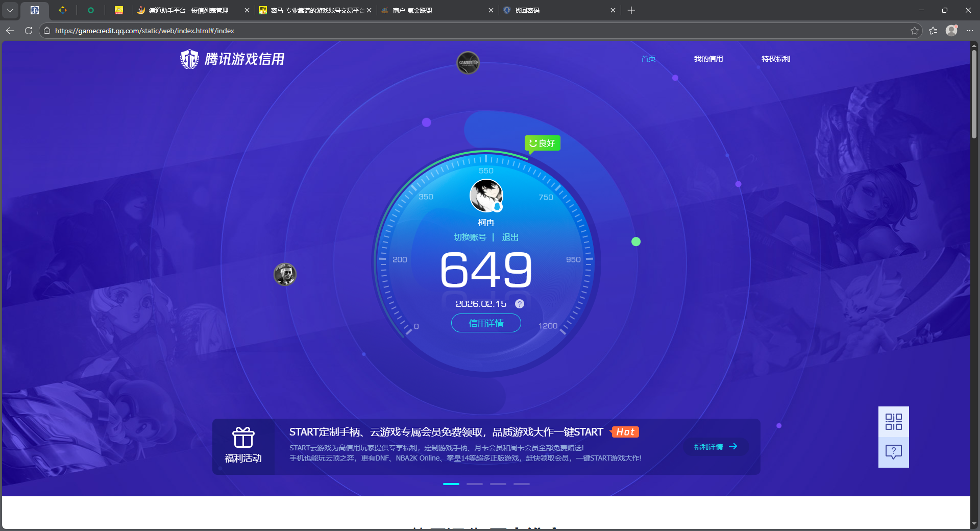Add this page to favorites star
This screenshot has height=531, width=980.
(915, 31)
